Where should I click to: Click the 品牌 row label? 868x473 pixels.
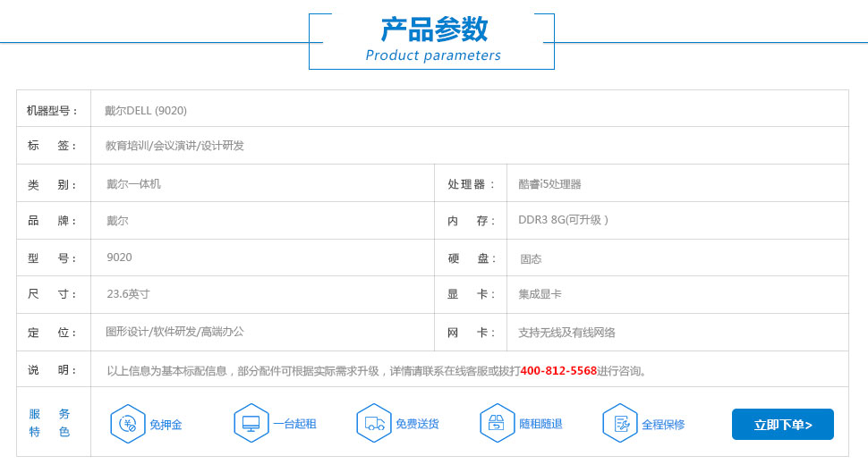point(52,221)
